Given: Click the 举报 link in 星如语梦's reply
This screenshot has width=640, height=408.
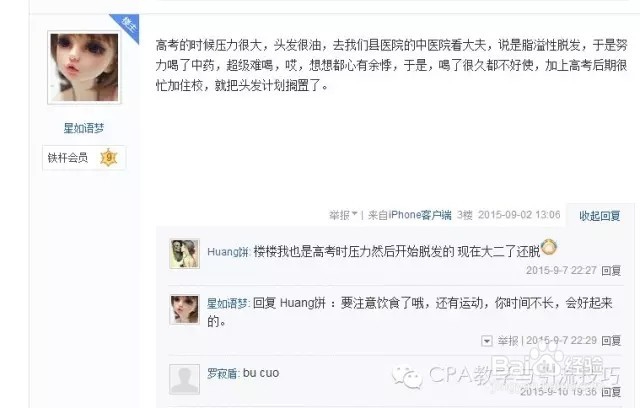Looking at the screenshot, I should point(507,341).
